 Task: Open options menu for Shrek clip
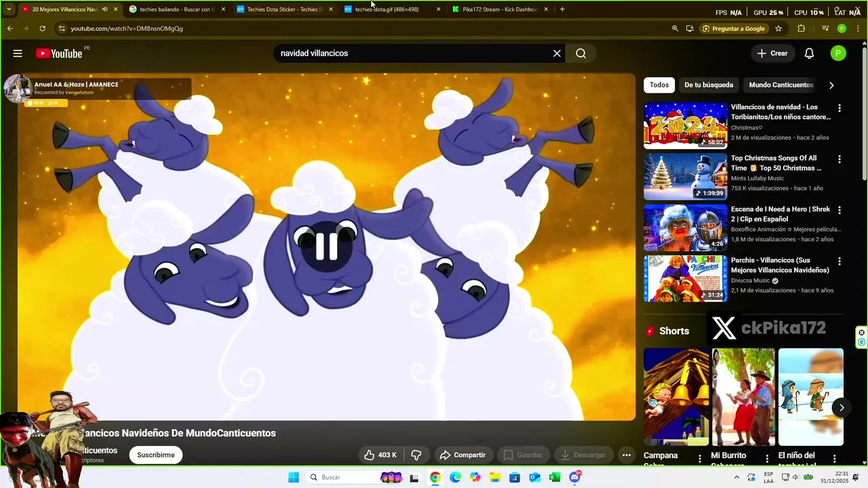click(x=840, y=211)
